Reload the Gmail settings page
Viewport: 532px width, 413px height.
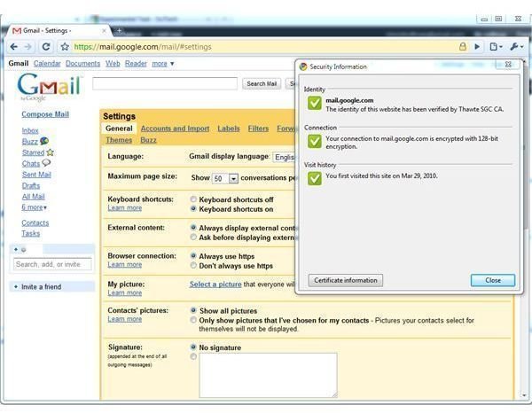click(46, 46)
